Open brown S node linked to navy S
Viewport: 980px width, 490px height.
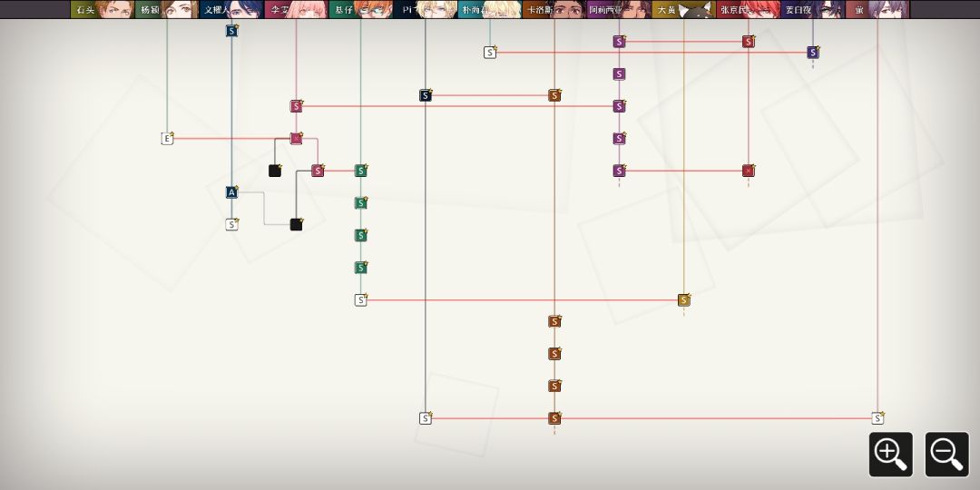click(554, 95)
